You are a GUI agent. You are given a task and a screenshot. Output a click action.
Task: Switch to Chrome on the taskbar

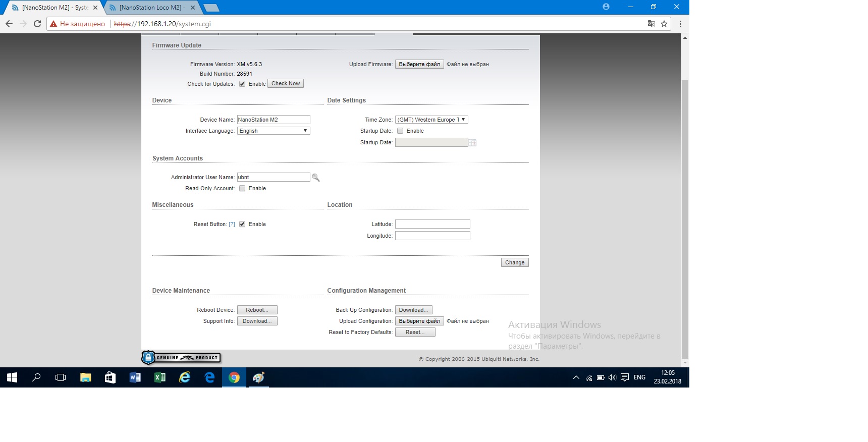point(234,377)
